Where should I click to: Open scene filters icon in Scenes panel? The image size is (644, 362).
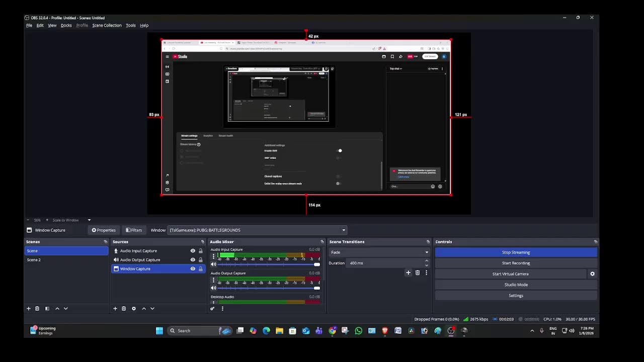click(47, 308)
